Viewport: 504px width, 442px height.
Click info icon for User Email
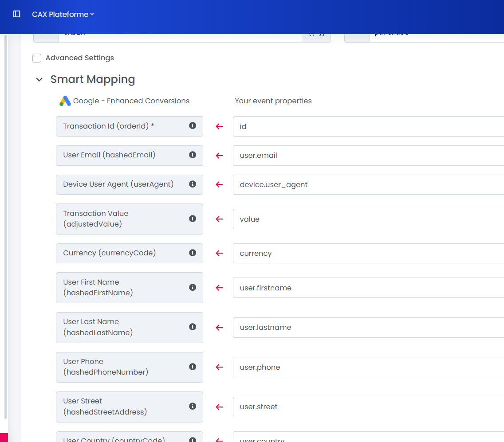coord(193,155)
